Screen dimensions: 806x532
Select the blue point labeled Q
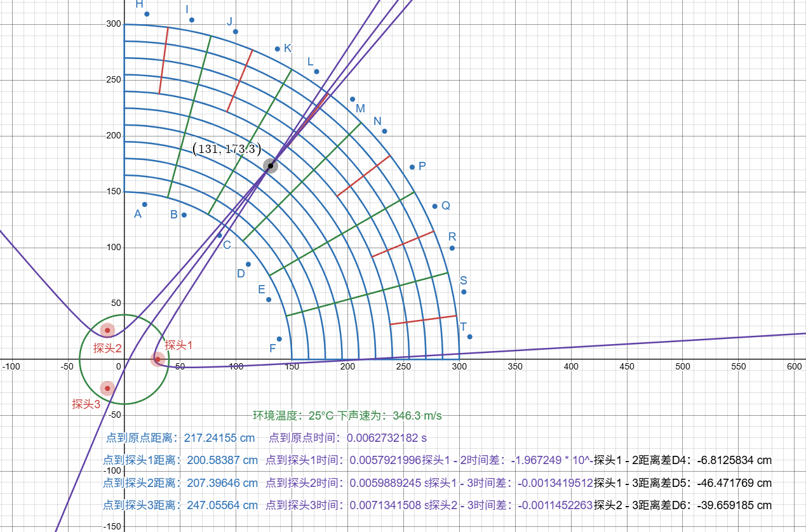435,206
